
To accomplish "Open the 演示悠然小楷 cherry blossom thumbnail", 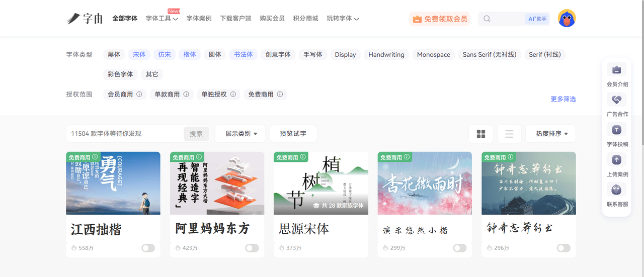I will point(425,183).
